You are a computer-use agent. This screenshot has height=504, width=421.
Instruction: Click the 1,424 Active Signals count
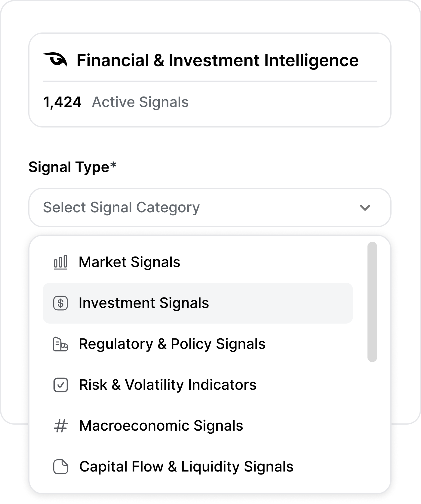pyautogui.click(x=62, y=102)
